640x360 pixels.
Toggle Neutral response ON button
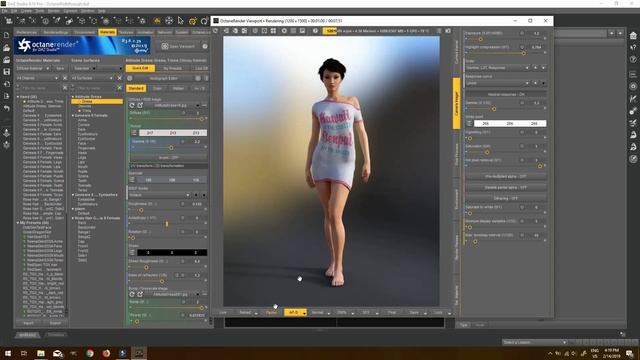click(506, 94)
